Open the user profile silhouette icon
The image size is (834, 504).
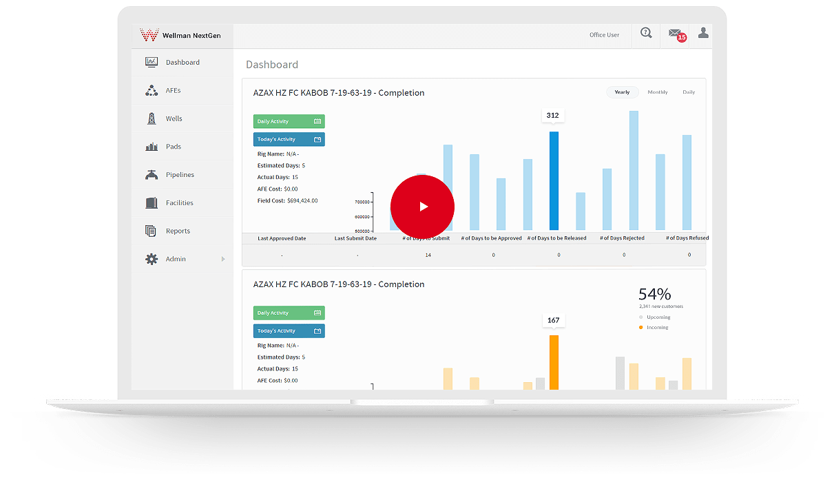(702, 32)
